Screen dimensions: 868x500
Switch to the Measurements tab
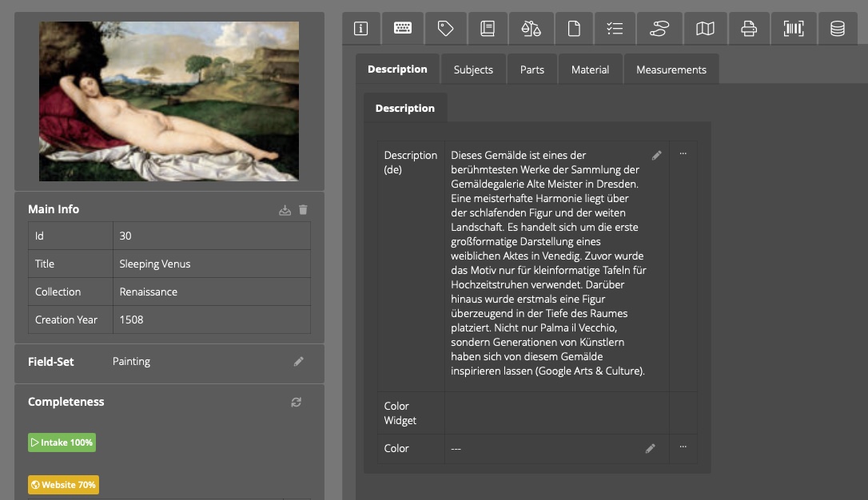[671, 69]
